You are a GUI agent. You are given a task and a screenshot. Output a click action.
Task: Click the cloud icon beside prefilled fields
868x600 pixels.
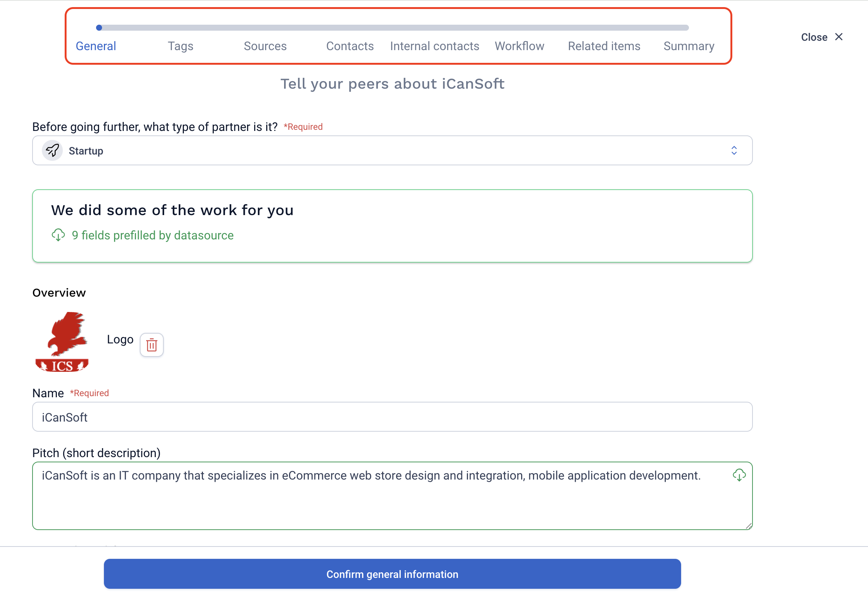tap(58, 235)
